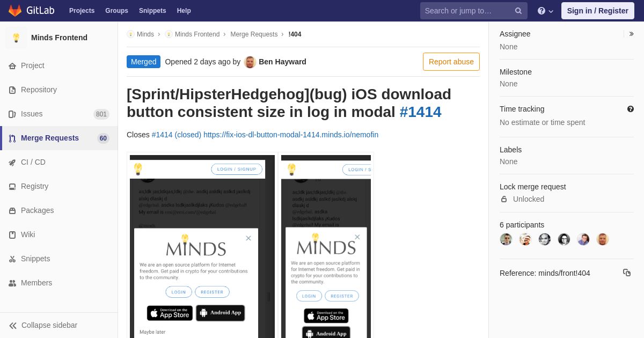Open the left screenshot image
Viewport: 644px width, 338px height.
coord(202,247)
